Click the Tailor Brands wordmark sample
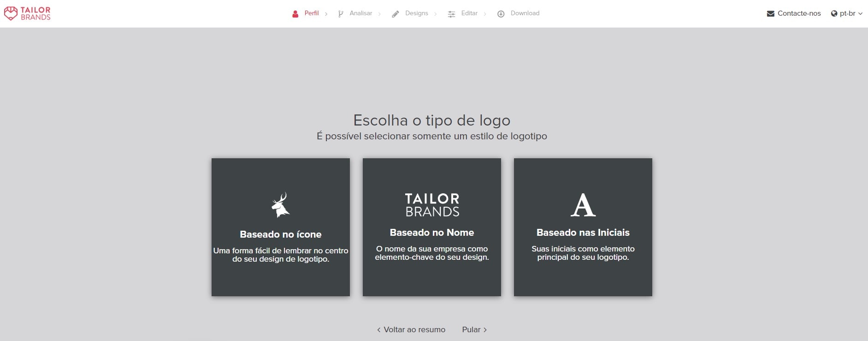Image resolution: width=868 pixels, height=341 pixels. tap(432, 205)
